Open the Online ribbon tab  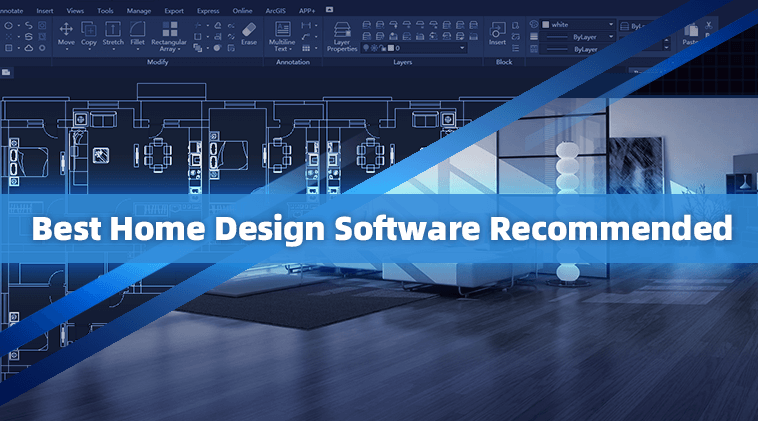[x=242, y=11]
